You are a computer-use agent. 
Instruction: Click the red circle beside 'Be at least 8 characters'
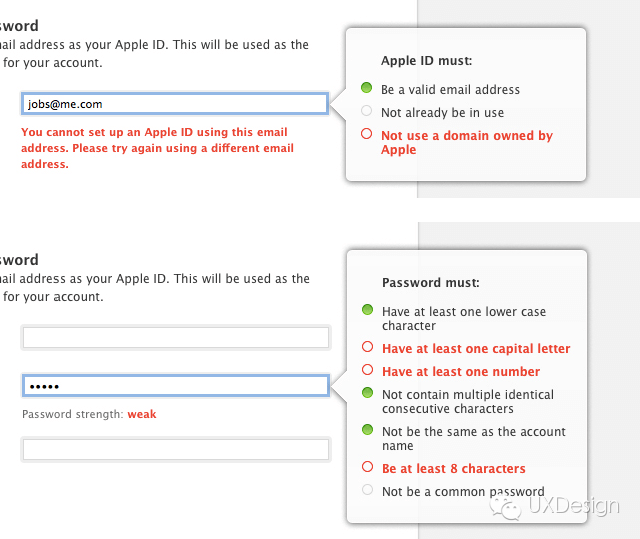[x=367, y=467]
